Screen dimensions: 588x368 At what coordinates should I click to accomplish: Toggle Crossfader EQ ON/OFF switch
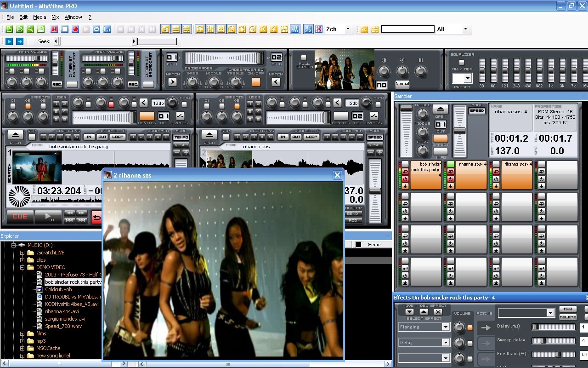pyautogui.click(x=255, y=81)
